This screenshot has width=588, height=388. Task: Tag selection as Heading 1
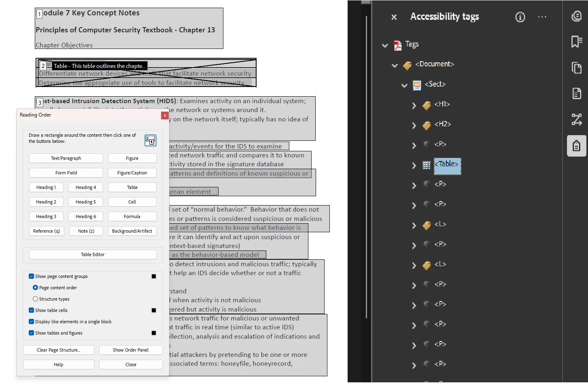click(46, 187)
